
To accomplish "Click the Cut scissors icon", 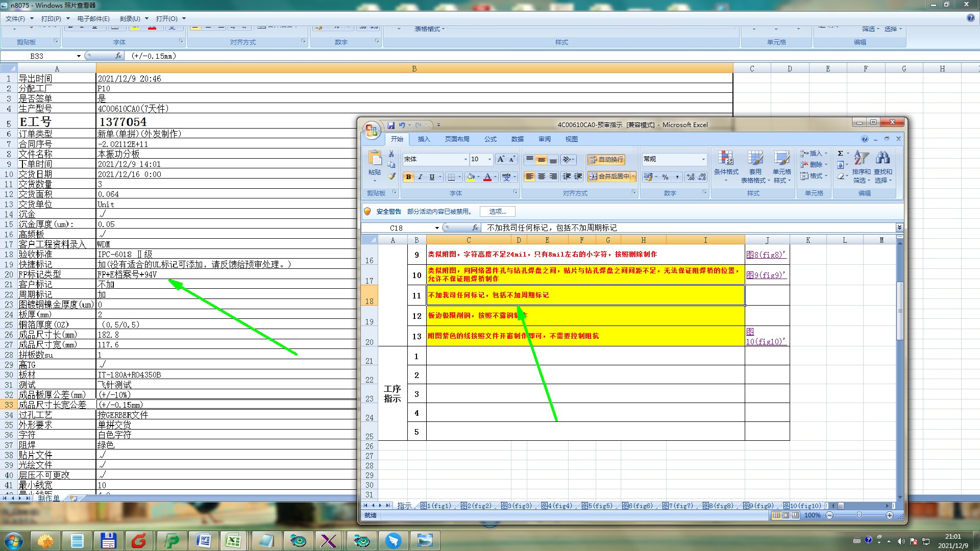I will pos(391,154).
